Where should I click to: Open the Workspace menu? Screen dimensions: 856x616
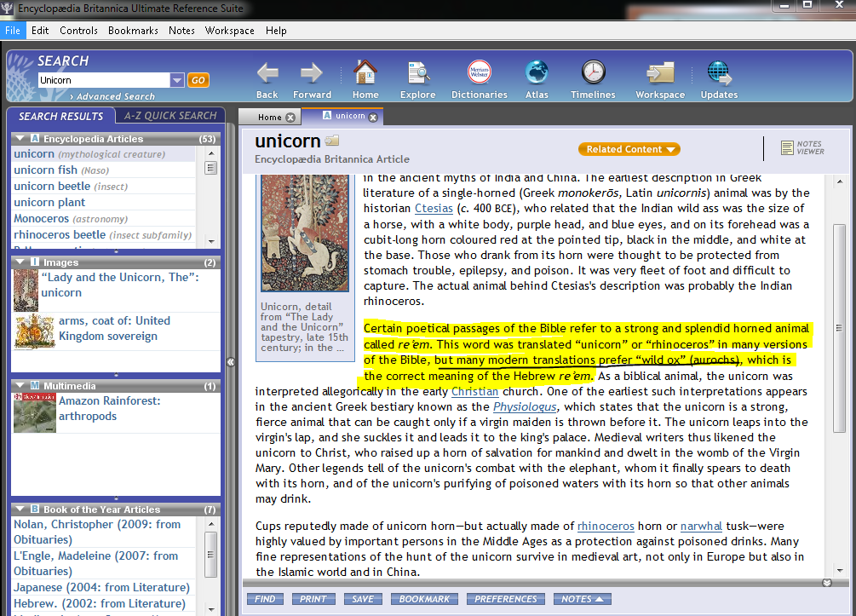230,31
